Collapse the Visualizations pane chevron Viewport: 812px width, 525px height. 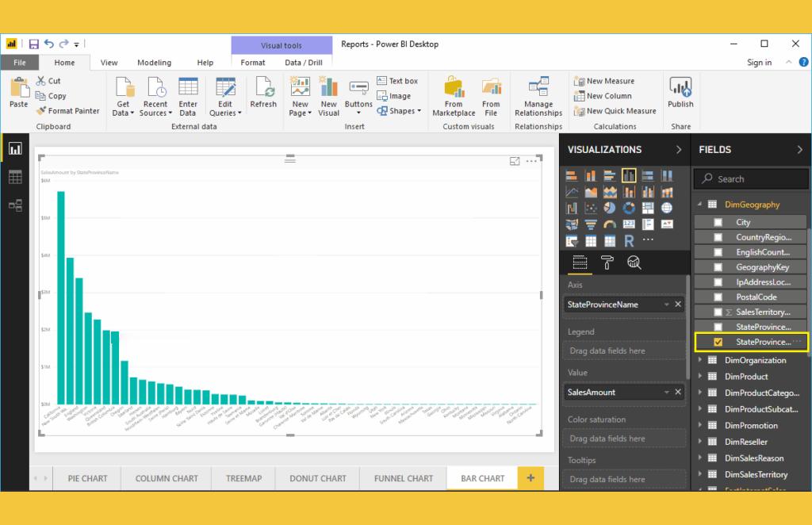[x=679, y=150]
